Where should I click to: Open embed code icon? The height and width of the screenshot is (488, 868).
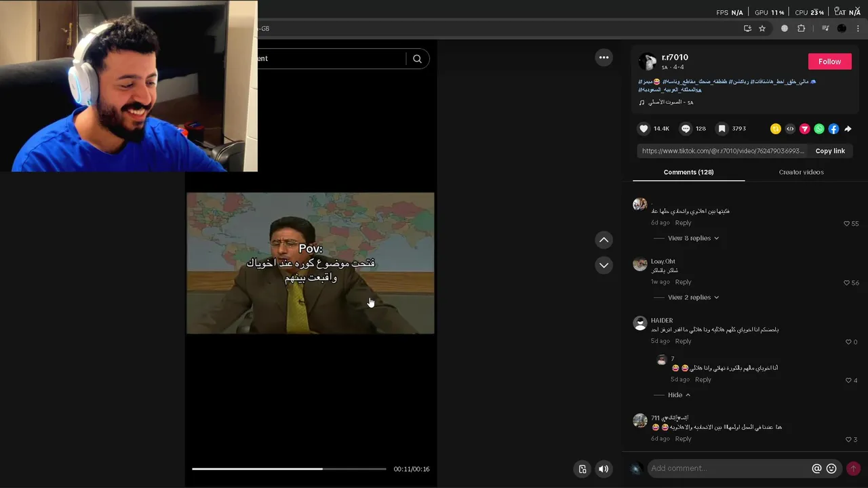790,129
